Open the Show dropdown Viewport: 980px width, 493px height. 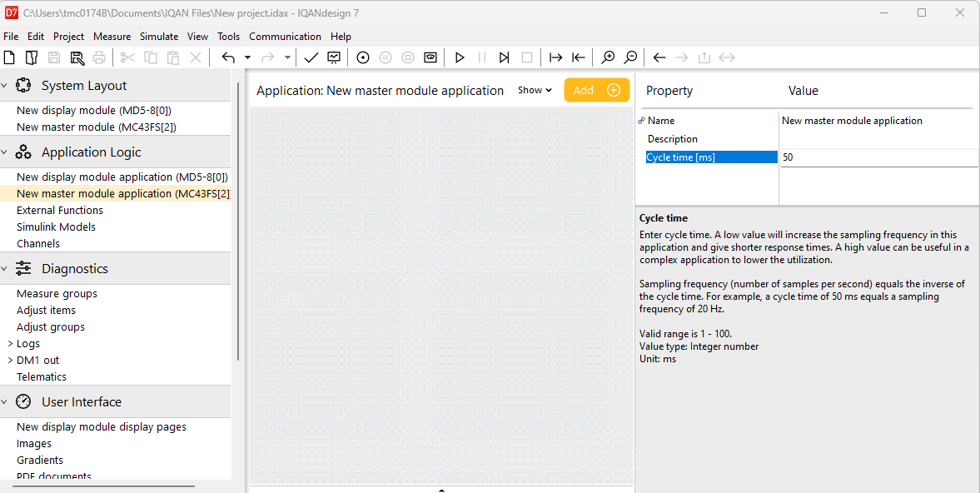pos(535,90)
